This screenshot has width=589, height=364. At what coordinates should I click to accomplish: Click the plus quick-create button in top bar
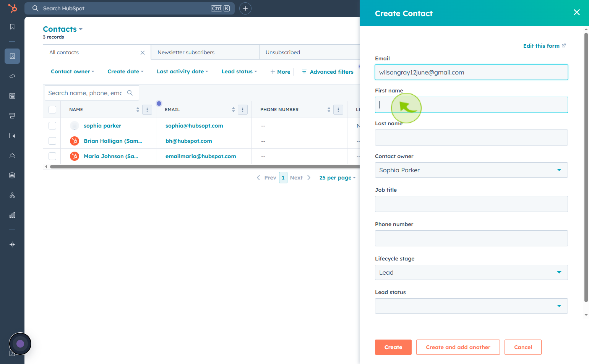pyautogui.click(x=245, y=8)
